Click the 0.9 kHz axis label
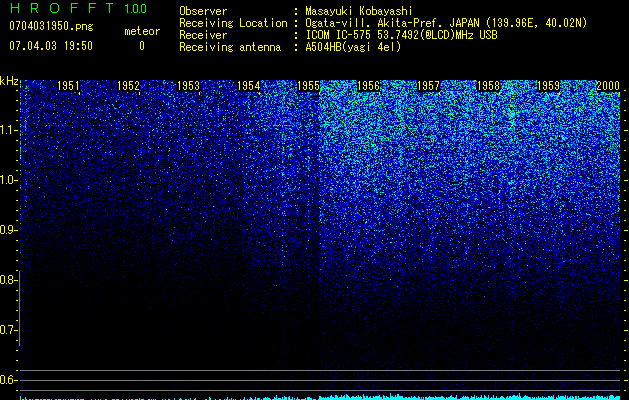Viewport: 629px width, 400px height. pos(8,230)
